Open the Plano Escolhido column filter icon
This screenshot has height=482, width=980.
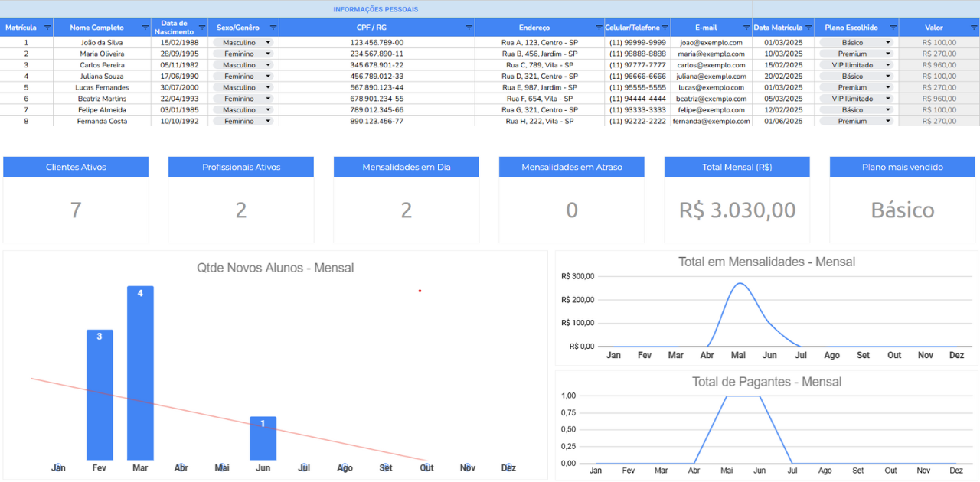(893, 28)
